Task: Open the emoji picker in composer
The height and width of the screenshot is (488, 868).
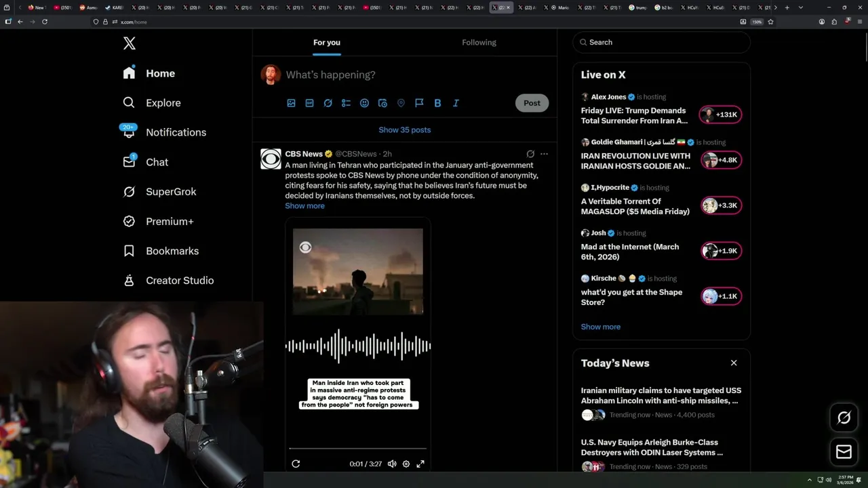Action: point(364,103)
